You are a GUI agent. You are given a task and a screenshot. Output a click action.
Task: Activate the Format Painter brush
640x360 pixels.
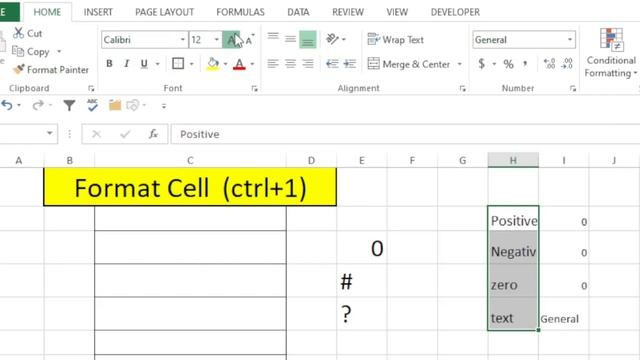coord(19,69)
